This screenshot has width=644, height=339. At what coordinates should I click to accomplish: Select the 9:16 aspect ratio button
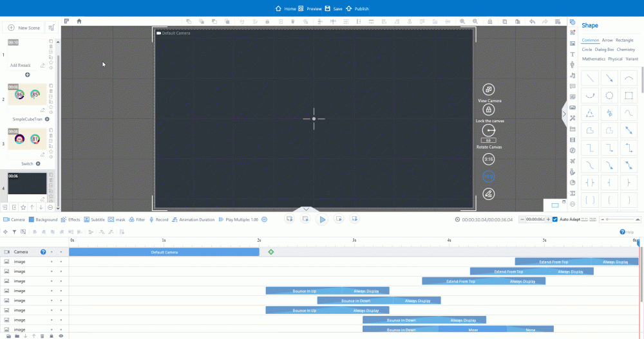(489, 159)
